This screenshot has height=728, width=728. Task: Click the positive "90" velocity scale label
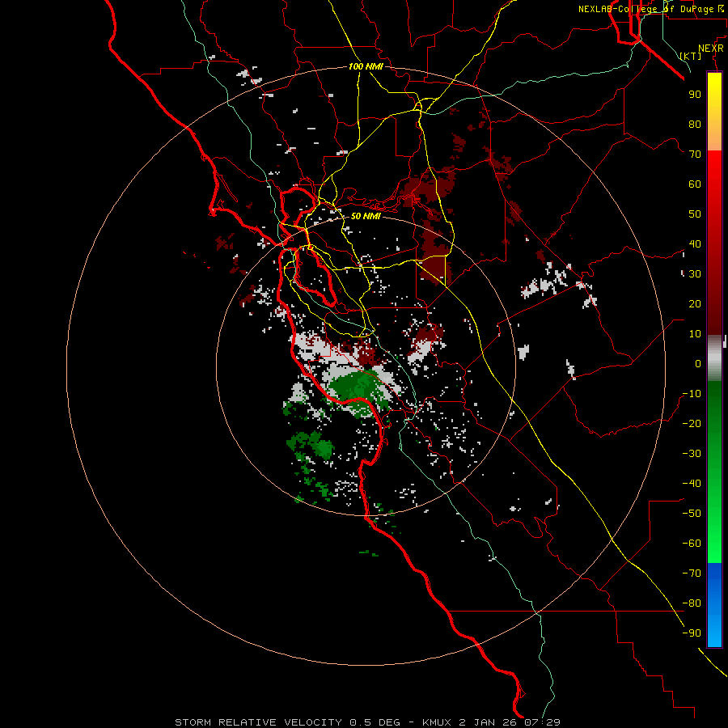(x=695, y=95)
